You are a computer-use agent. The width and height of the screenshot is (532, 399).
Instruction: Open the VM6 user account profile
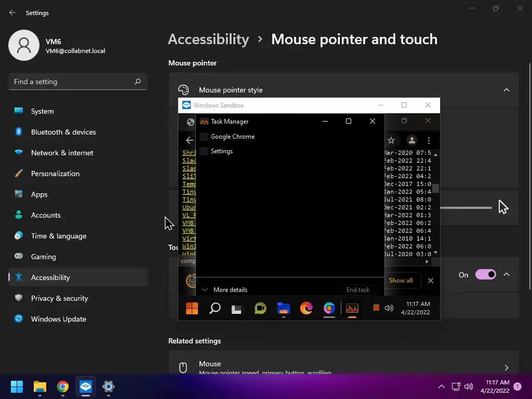pyautogui.click(x=57, y=46)
